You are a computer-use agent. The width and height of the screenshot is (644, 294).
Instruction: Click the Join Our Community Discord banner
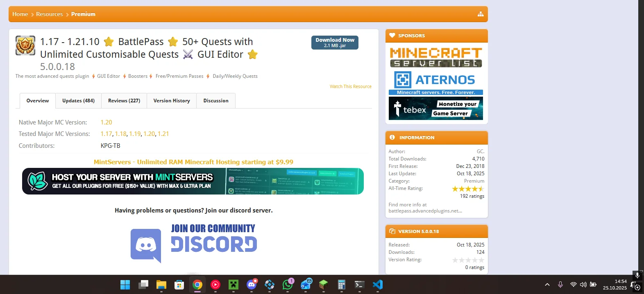point(194,243)
